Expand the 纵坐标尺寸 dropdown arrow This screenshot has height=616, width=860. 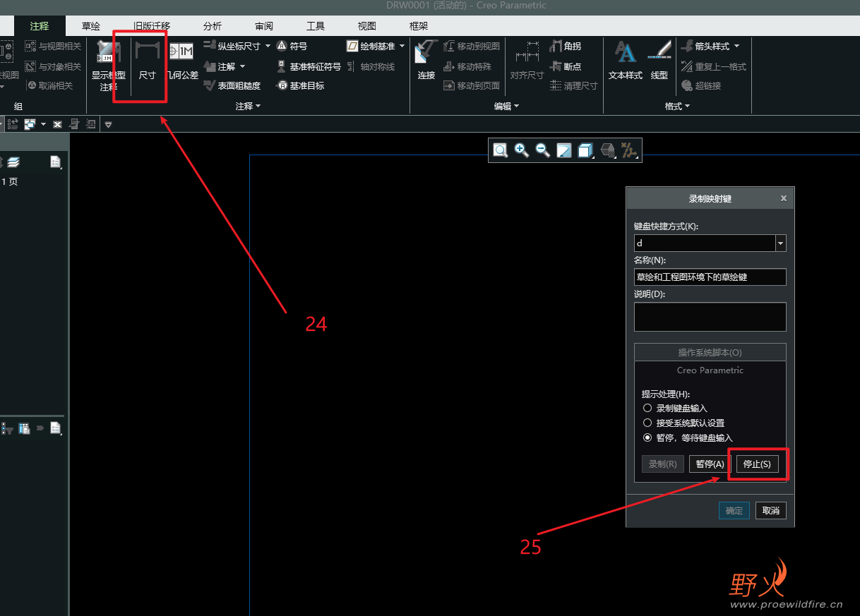click(268, 47)
